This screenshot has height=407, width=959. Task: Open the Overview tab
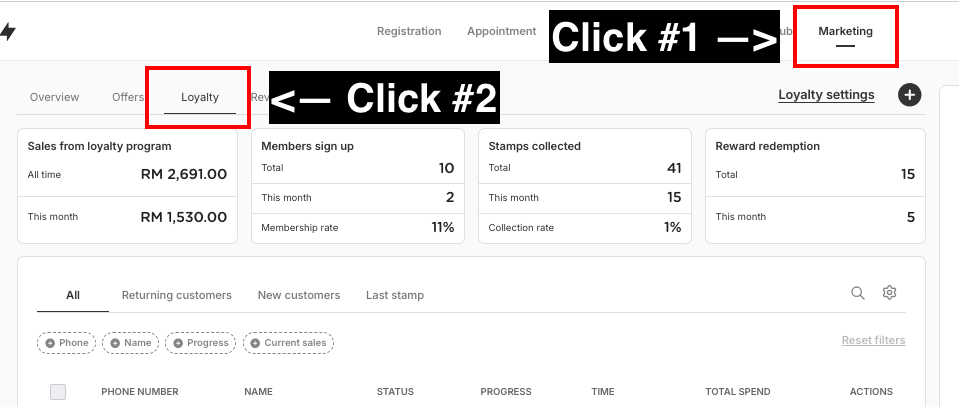(54, 97)
